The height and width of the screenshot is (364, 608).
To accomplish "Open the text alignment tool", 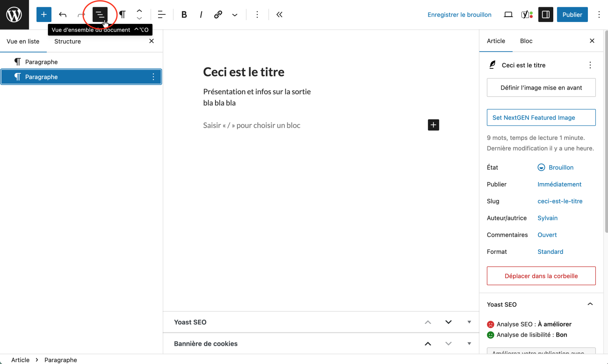I will pos(161,14).
